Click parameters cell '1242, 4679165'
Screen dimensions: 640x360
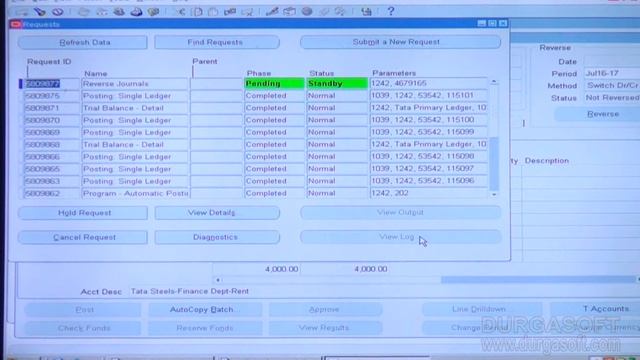click(429, 83)
